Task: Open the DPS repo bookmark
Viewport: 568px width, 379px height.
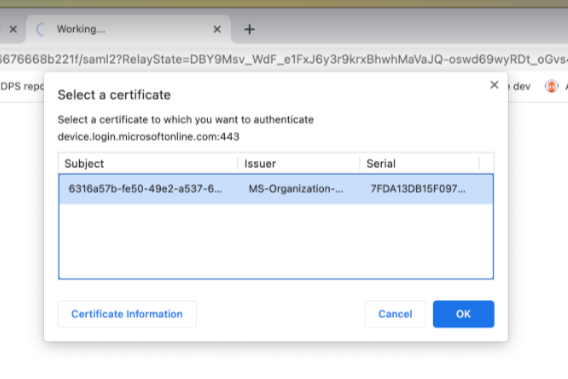Action: pos(22,86)
